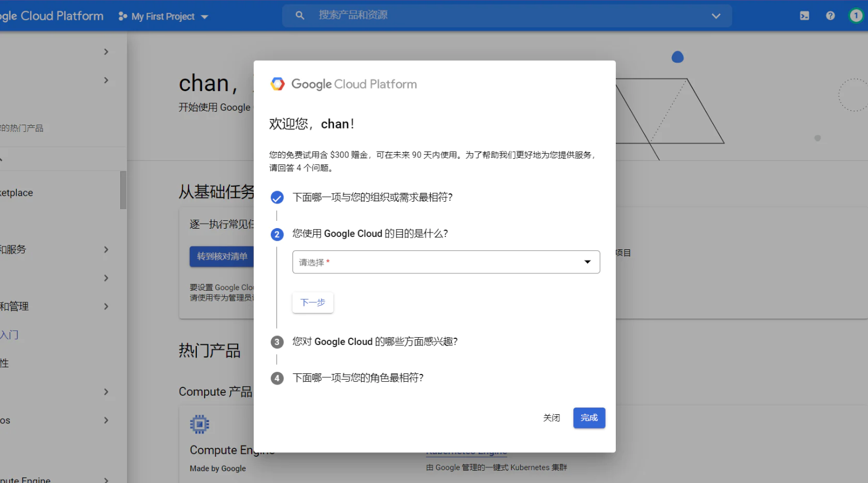Click the Compute Engine chip icon
The height and width of the screenshot is (483, 868).
199,425
